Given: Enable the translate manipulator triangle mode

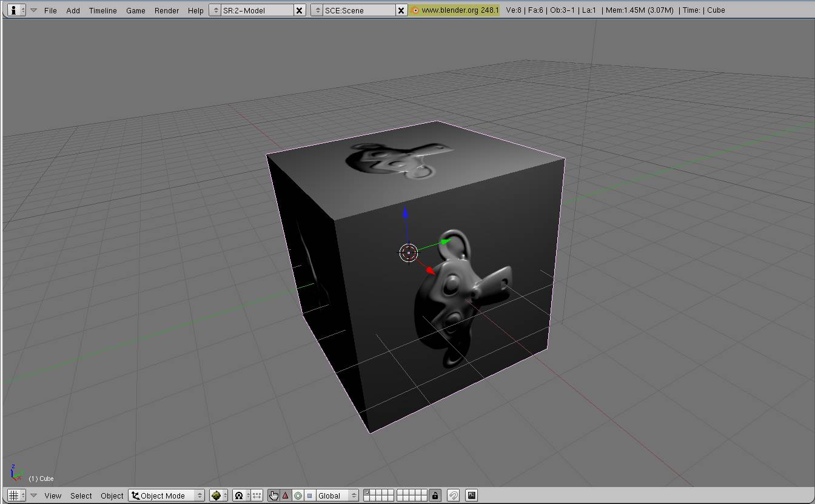Looking at the screenshot, I should coord(286,496).
